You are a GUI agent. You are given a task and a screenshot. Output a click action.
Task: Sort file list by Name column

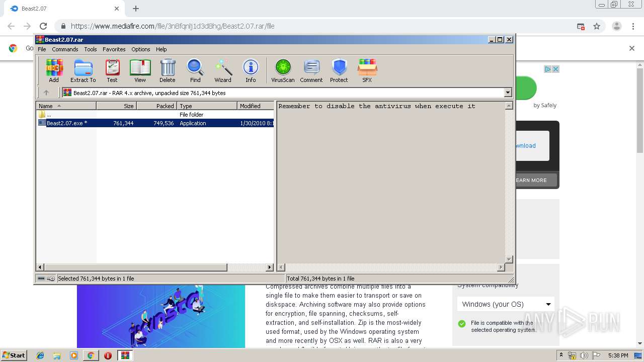click(66, 106)
